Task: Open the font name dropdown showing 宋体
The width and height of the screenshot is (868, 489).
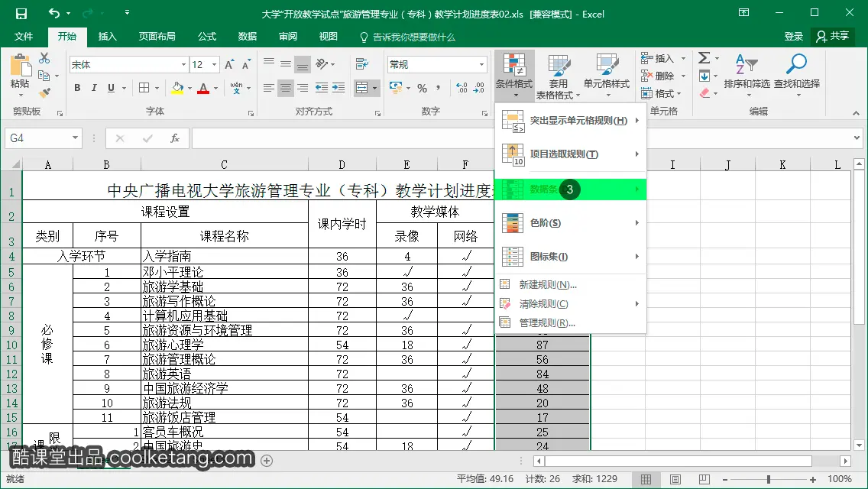Action: click(x=184, y=65)
